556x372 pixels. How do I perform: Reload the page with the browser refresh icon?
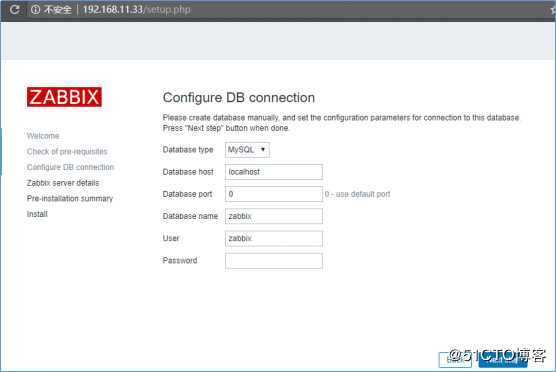15,9
